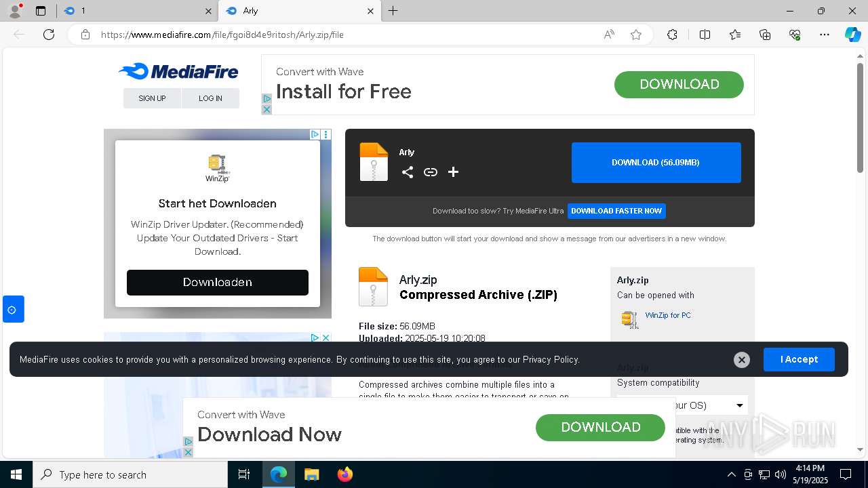Viewport: 868px width, 488px height.
Task: Open volume control in system tray
Action: click(x=781, y=474)
